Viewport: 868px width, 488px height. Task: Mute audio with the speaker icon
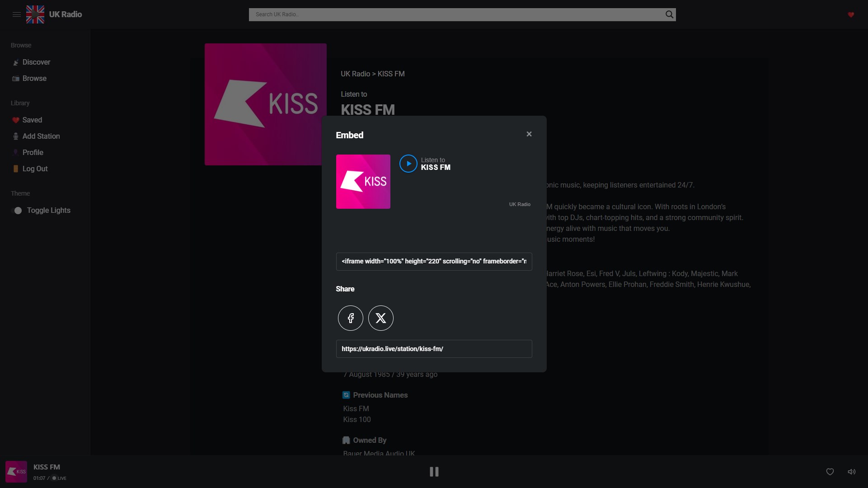click(x=851, y=472)
